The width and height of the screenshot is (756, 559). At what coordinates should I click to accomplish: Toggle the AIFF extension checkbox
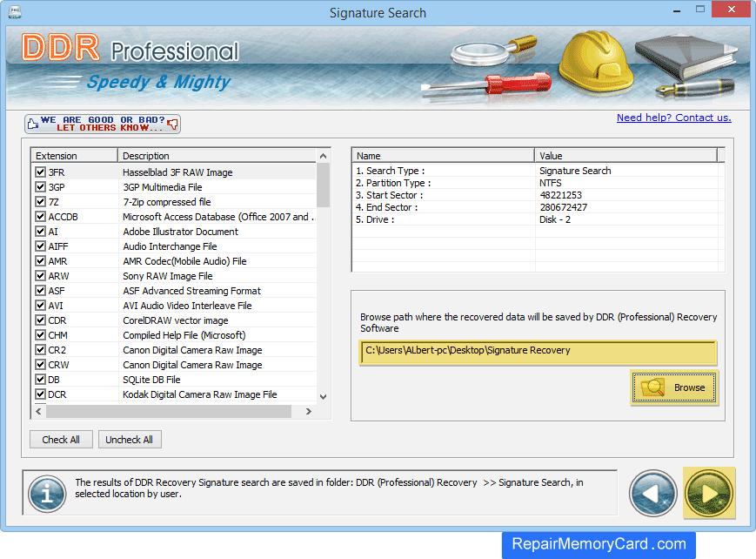pos(41,246)
